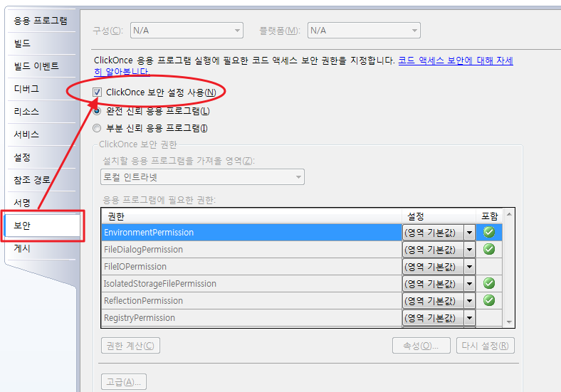The width and height of the screenshot is (561, 392).
Task: Open IsolatedStorageFilePermission setting dropdown
Action: click(469, 284)
